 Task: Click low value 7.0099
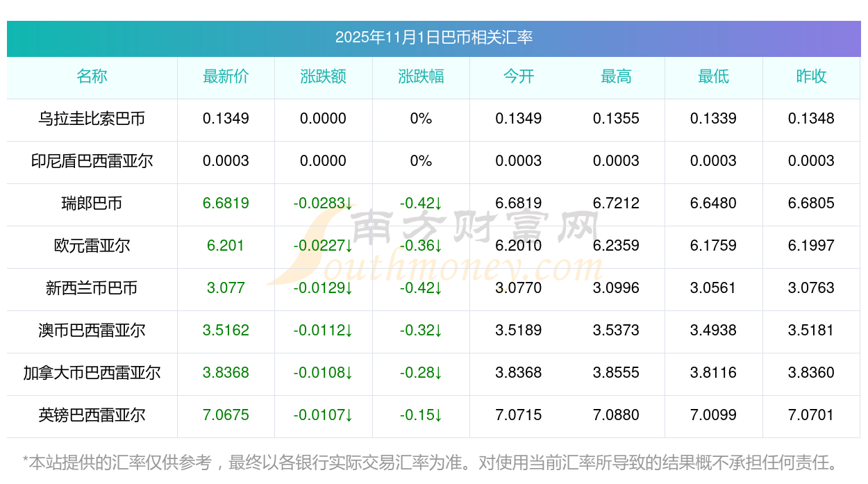pyautogui.click(x=714, y=415)
